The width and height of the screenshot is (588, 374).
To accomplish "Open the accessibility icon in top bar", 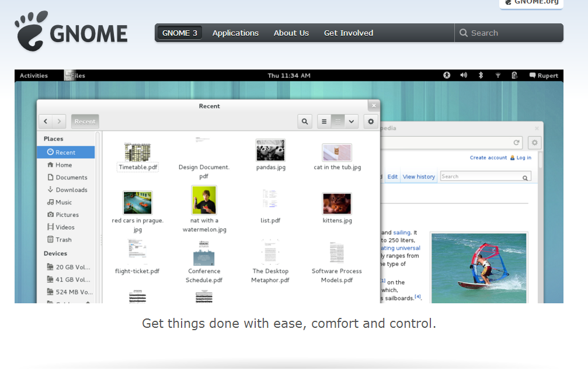I will pos(447,75).
